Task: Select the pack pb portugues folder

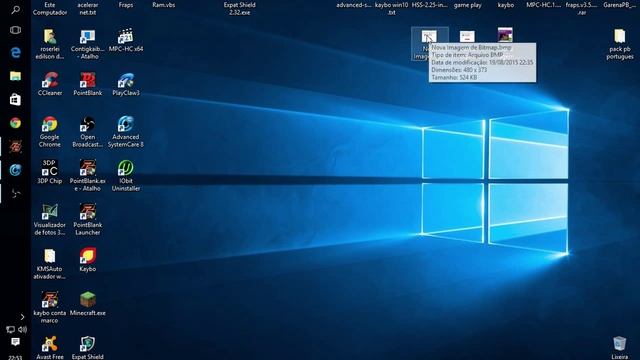Action: click(620, 44)
